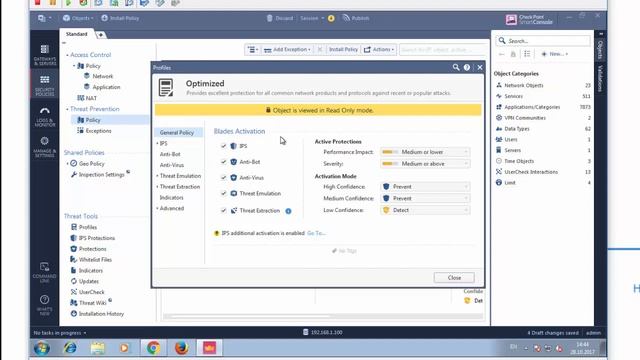
Task: Open What's New sidebar icon
Action: pos(44,304)
